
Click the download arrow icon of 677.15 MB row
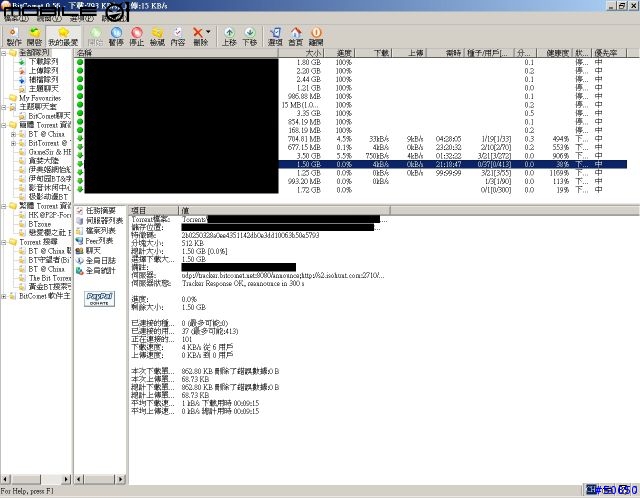pos(80,147)
